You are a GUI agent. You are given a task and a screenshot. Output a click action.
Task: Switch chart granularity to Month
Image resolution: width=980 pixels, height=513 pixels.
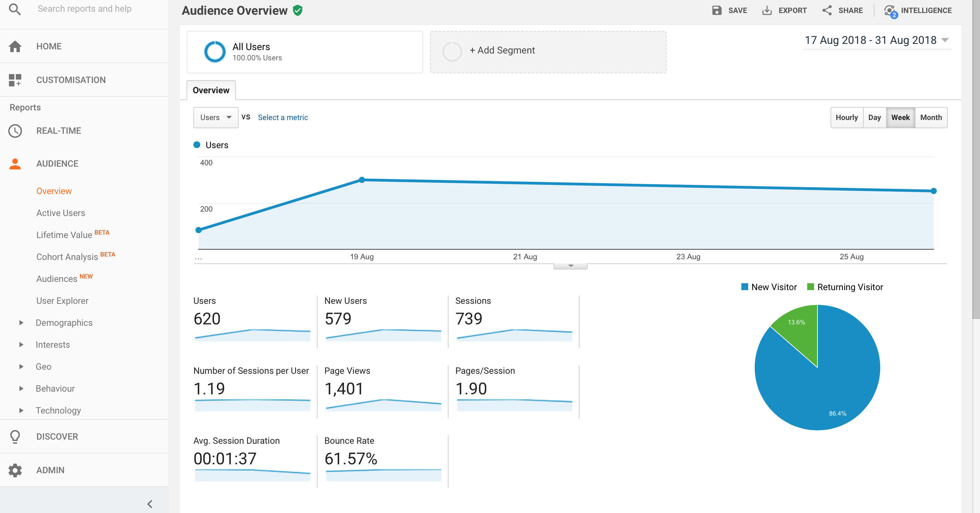931,118
